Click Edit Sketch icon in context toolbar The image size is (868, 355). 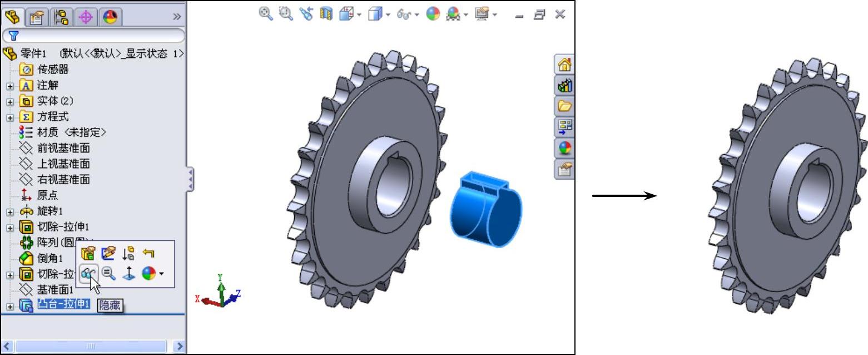tap(108, 254)
